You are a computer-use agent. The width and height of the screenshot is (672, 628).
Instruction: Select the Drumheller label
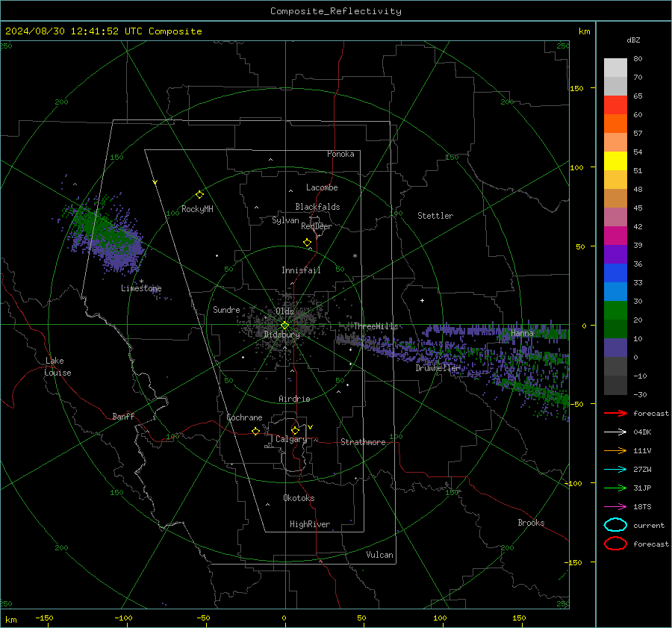click(x=438, y=368)
